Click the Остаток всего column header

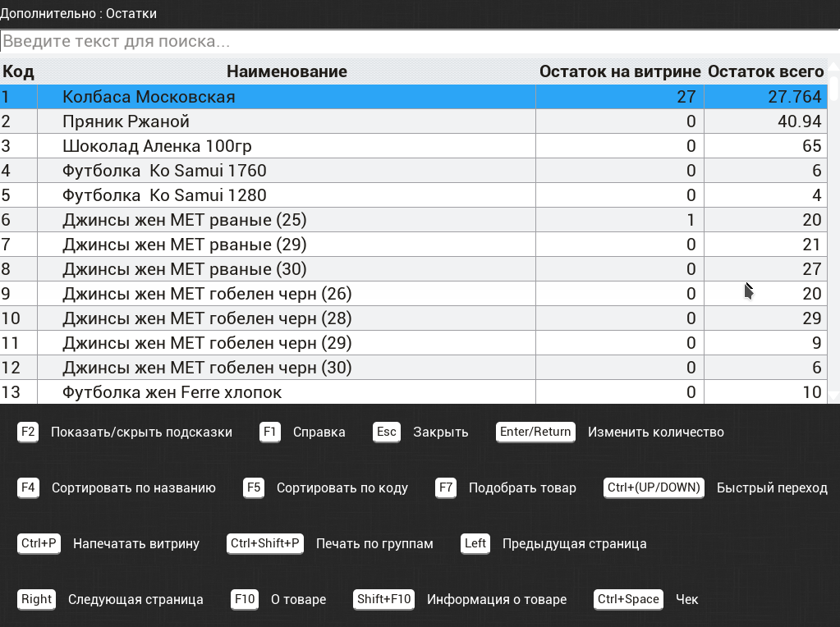coord(765,71)
